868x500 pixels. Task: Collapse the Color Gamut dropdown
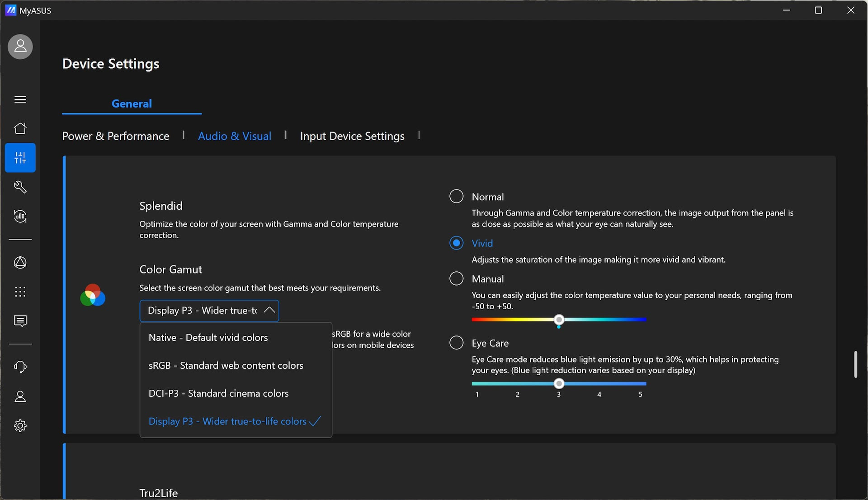coord(209,311)
